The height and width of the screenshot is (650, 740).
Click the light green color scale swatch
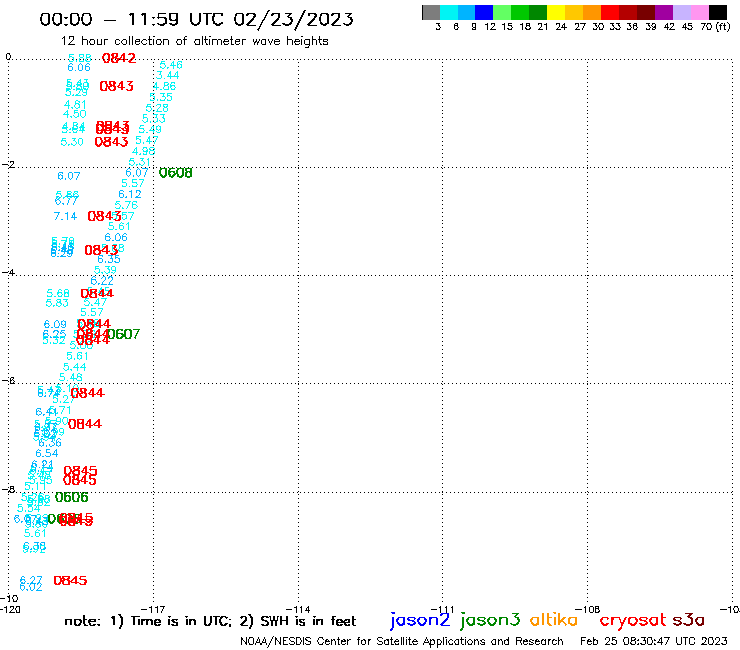(502, 12)
